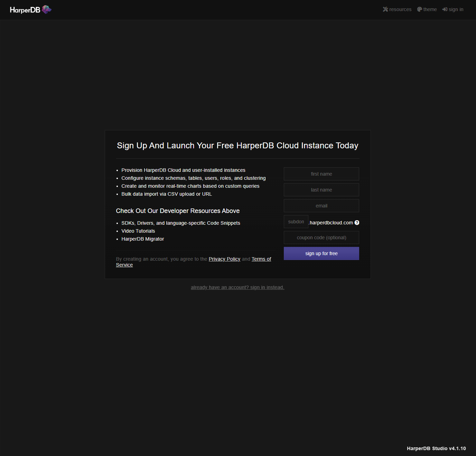
Task: Click the HarperDB Studio v4.1.10 version text
Action: [x=436, y=448]
